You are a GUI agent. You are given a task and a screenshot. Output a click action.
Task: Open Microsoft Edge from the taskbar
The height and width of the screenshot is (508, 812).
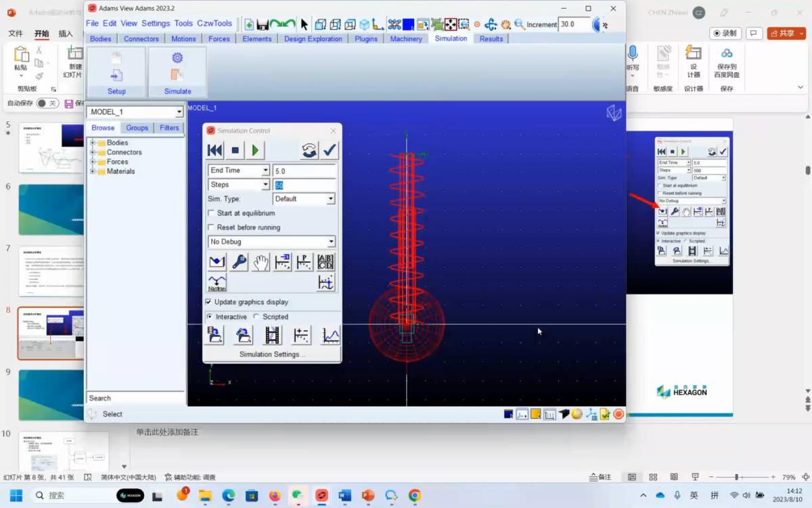[229, 496]
